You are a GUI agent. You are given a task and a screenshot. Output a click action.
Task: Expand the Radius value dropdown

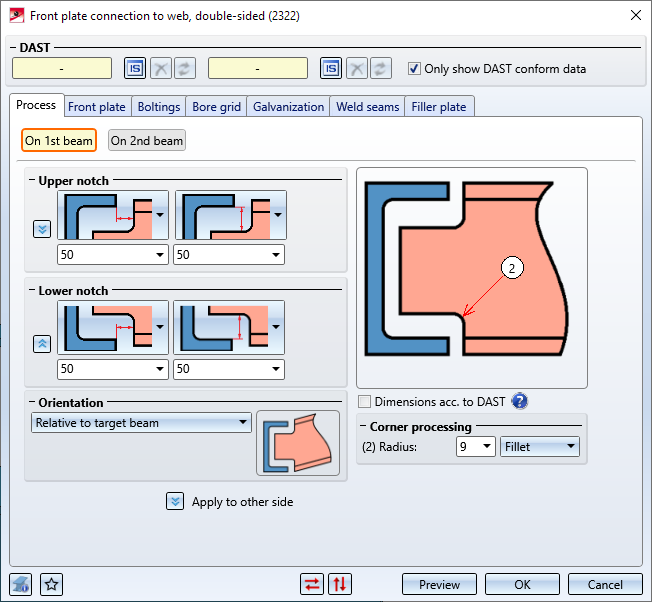click(476, 447)
